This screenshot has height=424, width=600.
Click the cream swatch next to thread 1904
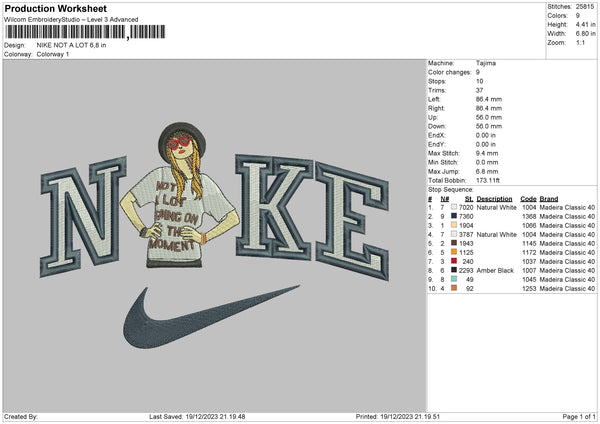tap(454, 225)
